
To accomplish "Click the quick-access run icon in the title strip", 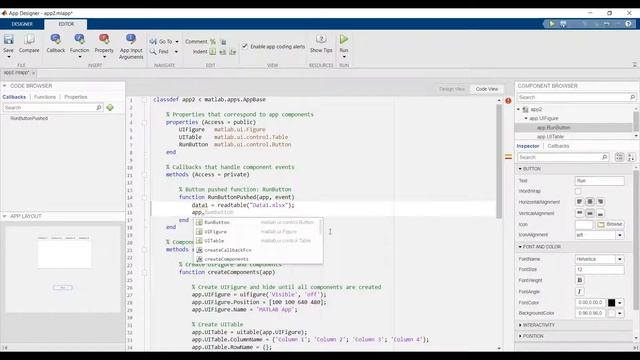I will pos(552,24).
